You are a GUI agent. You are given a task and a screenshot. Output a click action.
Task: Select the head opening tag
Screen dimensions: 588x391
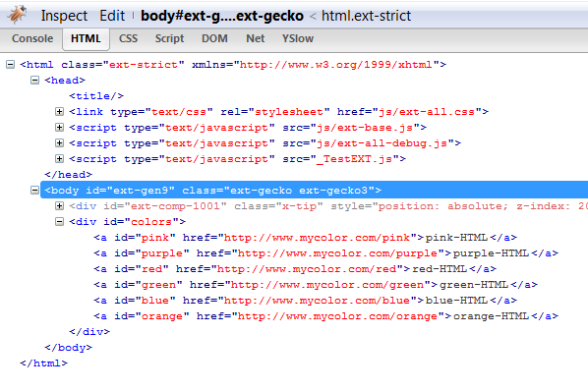tap(65, 81)
